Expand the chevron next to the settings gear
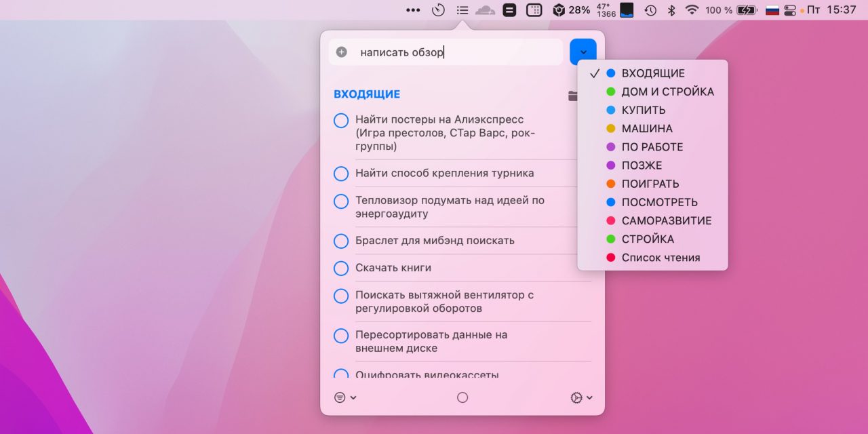 (x=589, y=397)
